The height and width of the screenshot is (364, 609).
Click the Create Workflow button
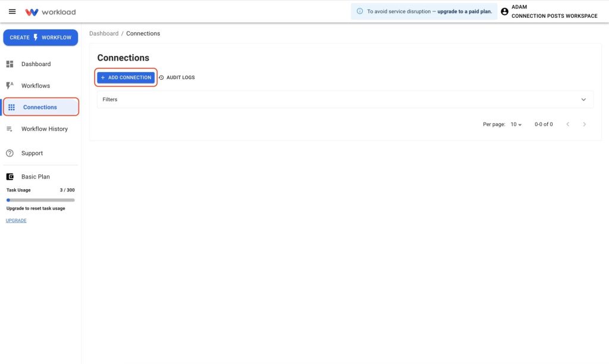[x=40, y=37]
